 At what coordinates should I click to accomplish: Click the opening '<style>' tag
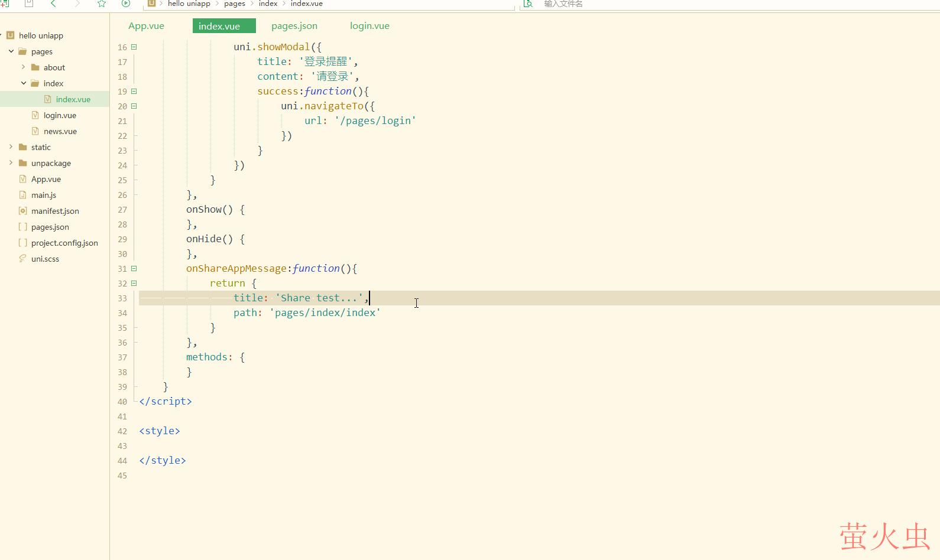pyautogui.click(x=160, y=431)
